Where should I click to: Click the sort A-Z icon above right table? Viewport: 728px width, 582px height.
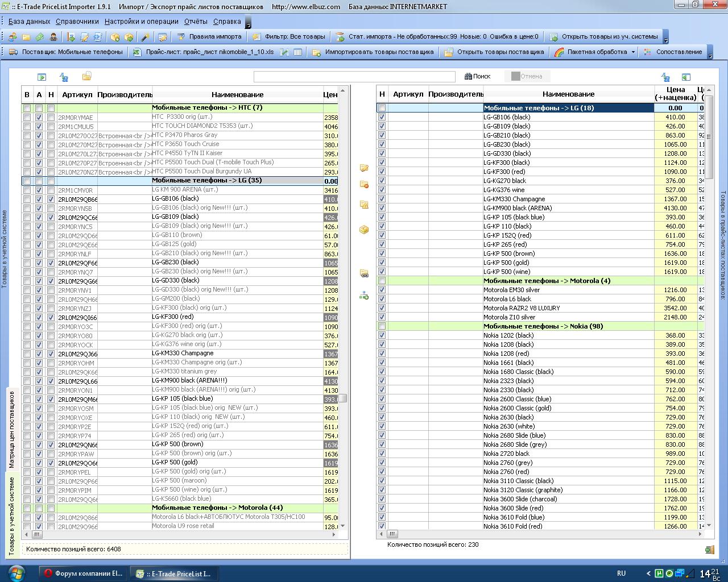665,77
